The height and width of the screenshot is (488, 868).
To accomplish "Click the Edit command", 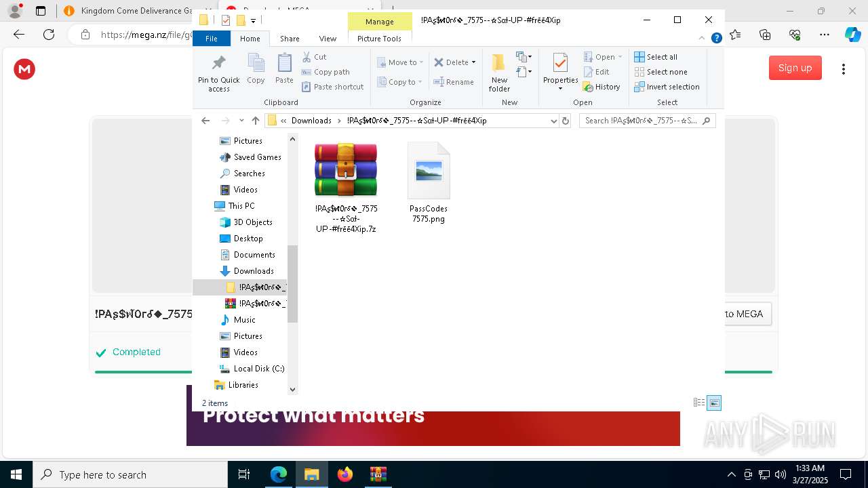I will point(595,72).
